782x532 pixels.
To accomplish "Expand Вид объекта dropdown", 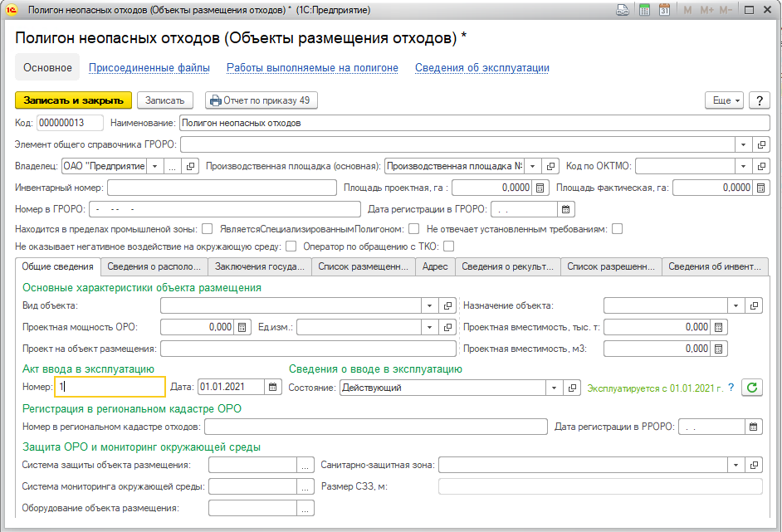I will pos(429,305).
